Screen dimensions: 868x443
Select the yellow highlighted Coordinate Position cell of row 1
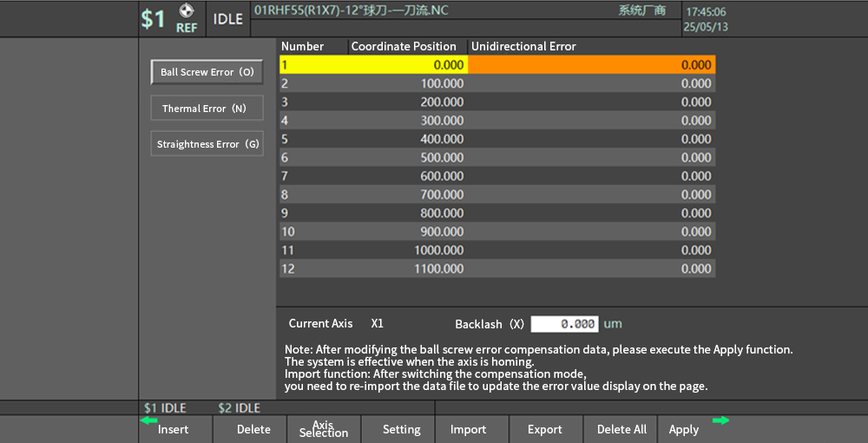[373, 64]
